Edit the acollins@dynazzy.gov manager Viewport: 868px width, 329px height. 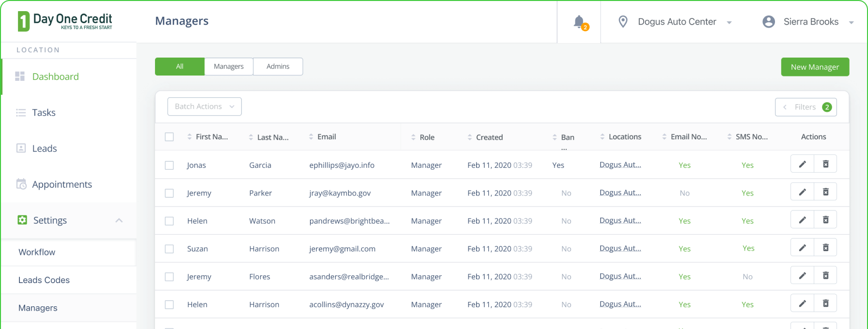pyautogui.click(x=802, y=303)
